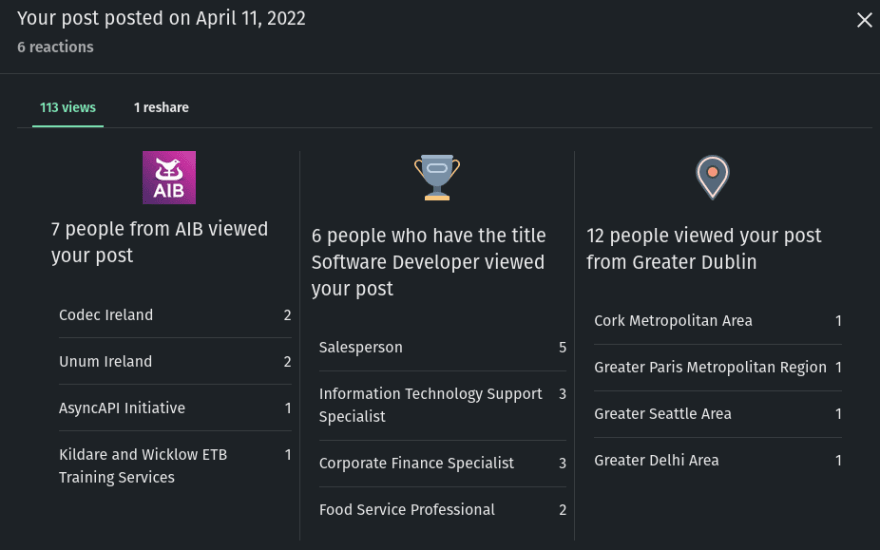Select the 113 views tab

(68, 107)
